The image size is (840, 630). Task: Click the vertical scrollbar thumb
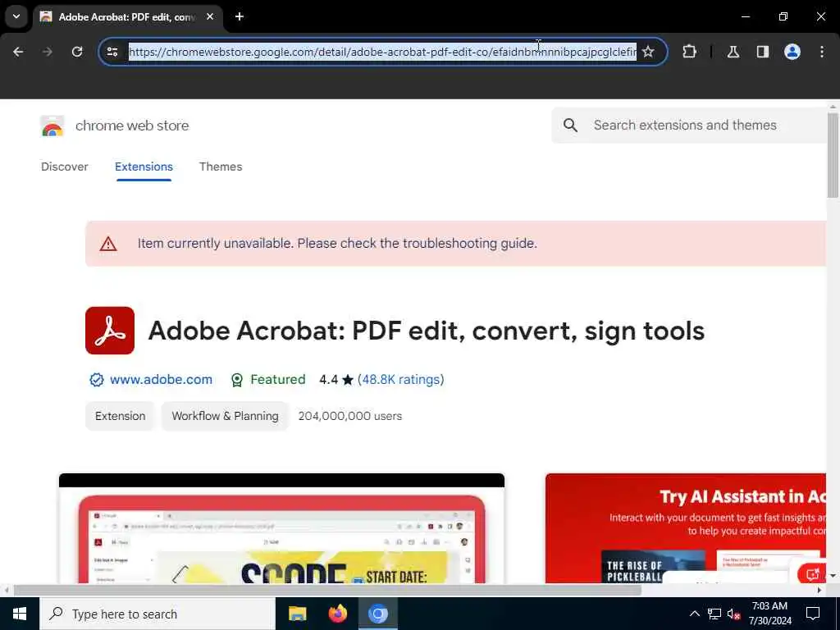833,155
